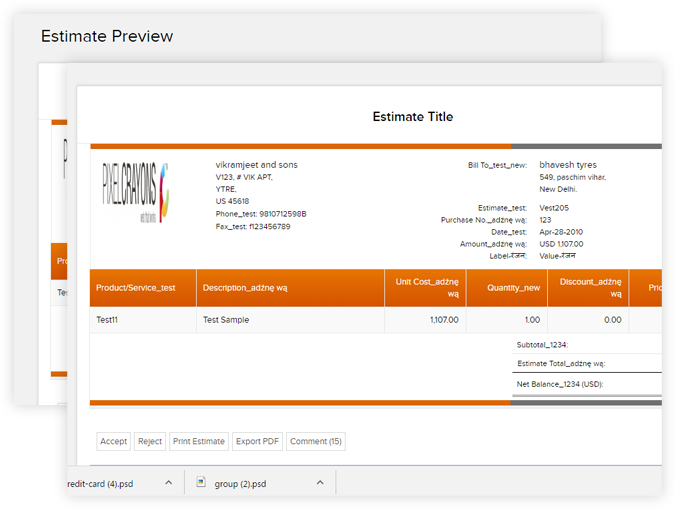Click Description_adźnę wą column header

point(290,288)
